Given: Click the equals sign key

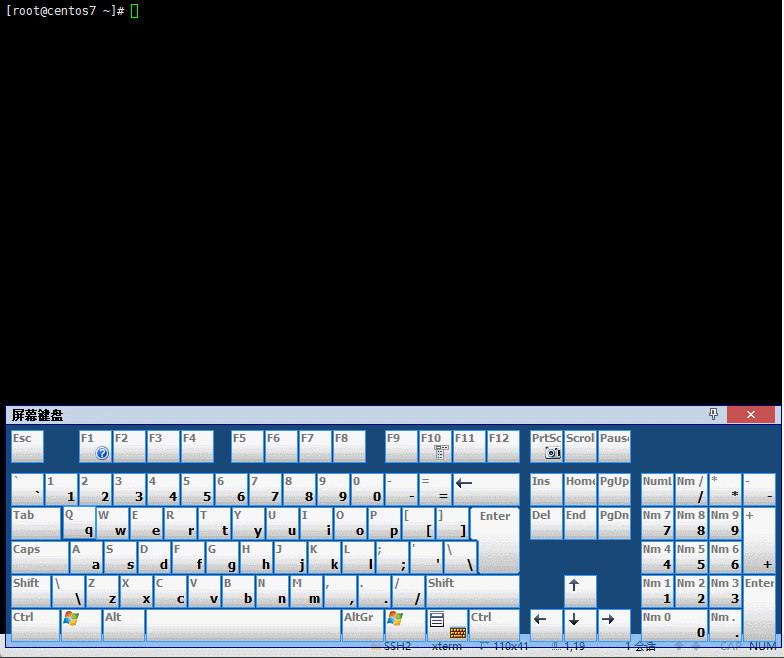Looking at the screenshot, I should pos(435,490).
